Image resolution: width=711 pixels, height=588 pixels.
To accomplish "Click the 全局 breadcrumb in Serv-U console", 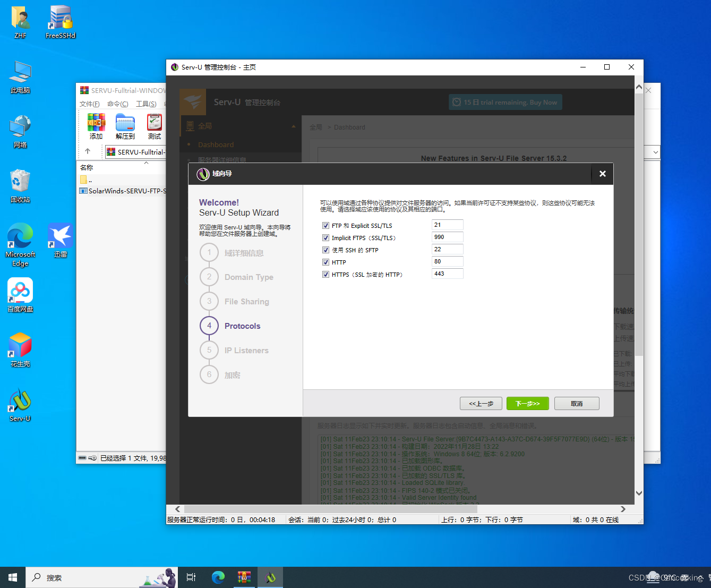I will click(316, 127).
